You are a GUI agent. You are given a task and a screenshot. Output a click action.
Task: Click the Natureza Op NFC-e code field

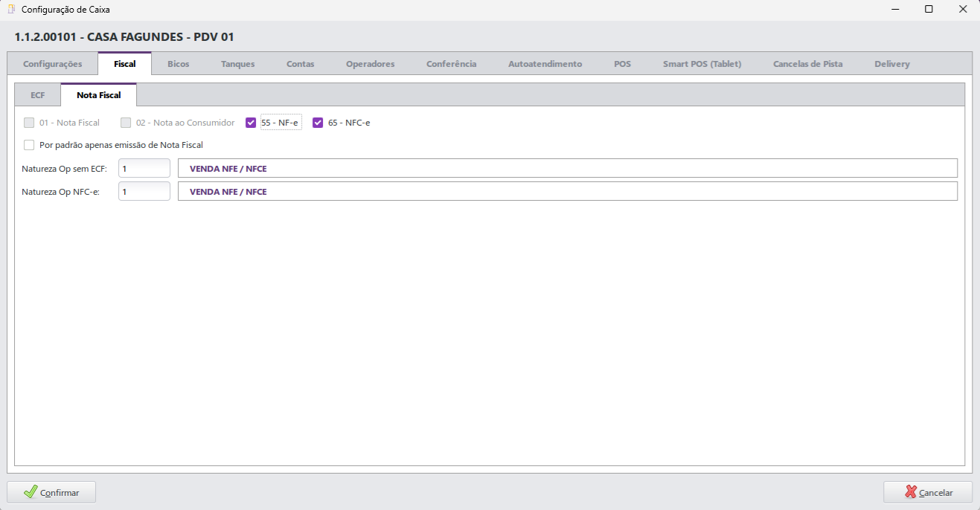[144, 191]
